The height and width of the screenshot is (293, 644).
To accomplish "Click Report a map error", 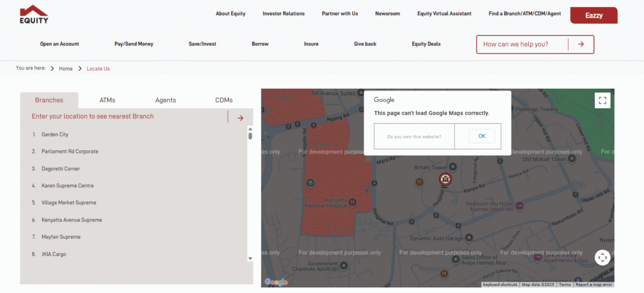I will 594,284.
